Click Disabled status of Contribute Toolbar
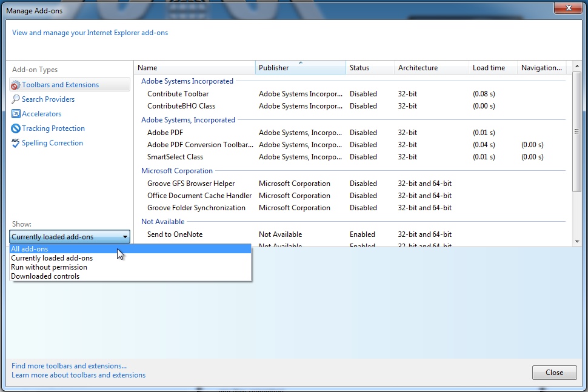This screenshot has width=588, height=392. click(363, 94)
